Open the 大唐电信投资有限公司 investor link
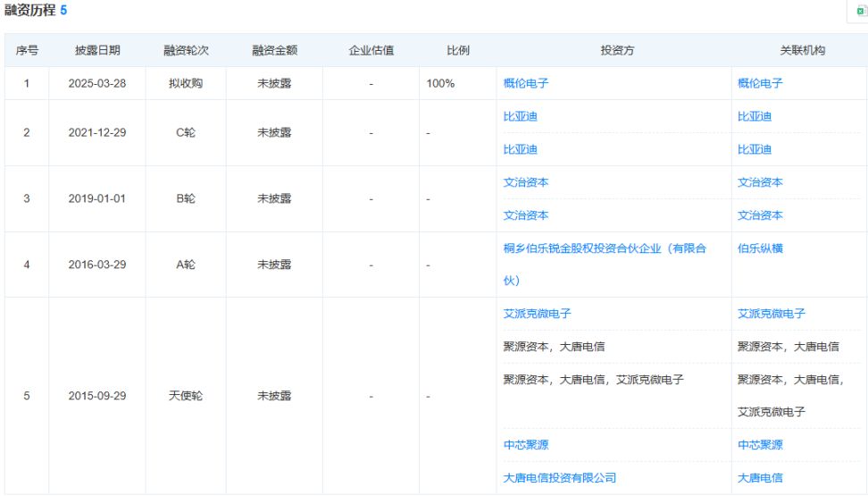This screenshot has width=868, height=496. click(x=560, y=477)
